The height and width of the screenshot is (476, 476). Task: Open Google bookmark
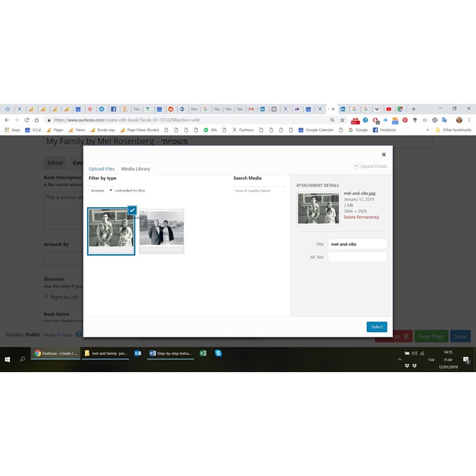(x=358, y=130)
